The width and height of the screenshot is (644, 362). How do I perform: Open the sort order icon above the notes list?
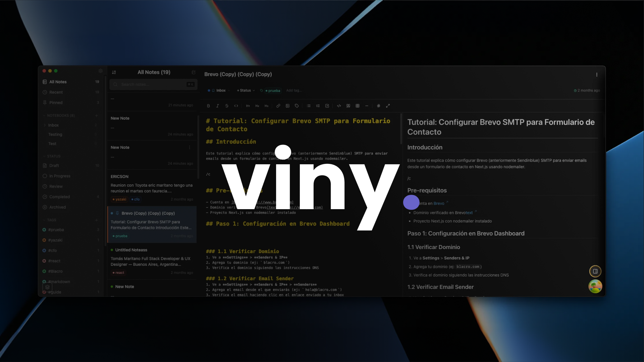click(x=114, y=72)
